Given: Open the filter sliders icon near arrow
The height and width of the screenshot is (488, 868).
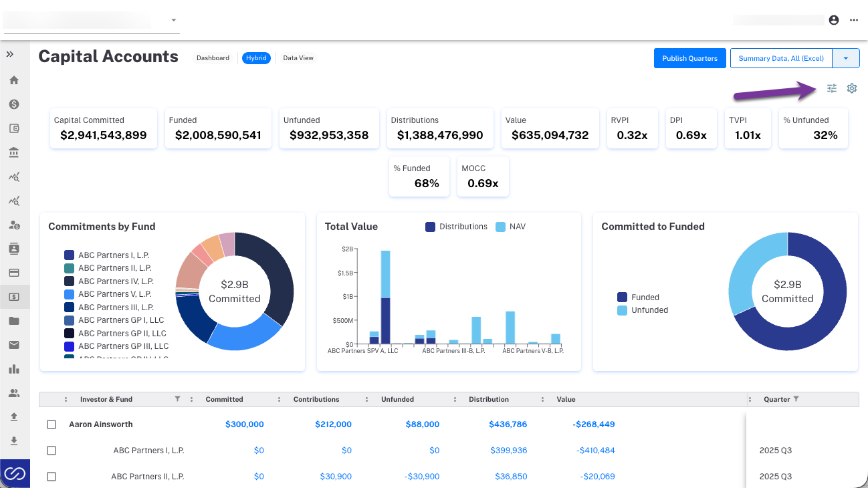Looking at the screenshot, I should (832, 88).
